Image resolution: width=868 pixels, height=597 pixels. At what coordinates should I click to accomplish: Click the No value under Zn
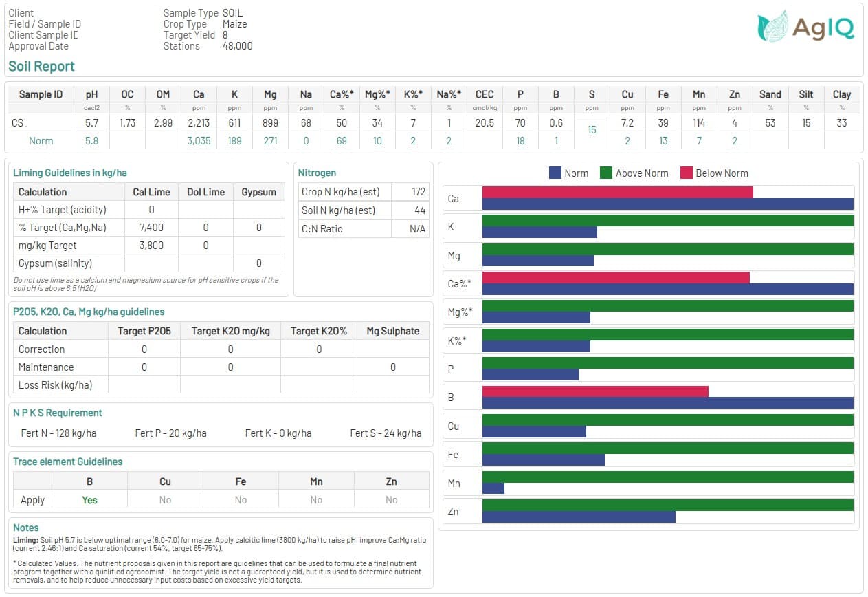pos(391,500)
